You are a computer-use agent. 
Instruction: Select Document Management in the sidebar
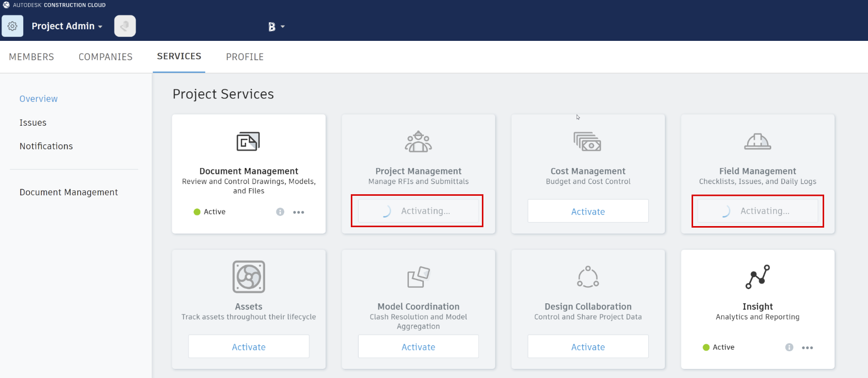69,192
